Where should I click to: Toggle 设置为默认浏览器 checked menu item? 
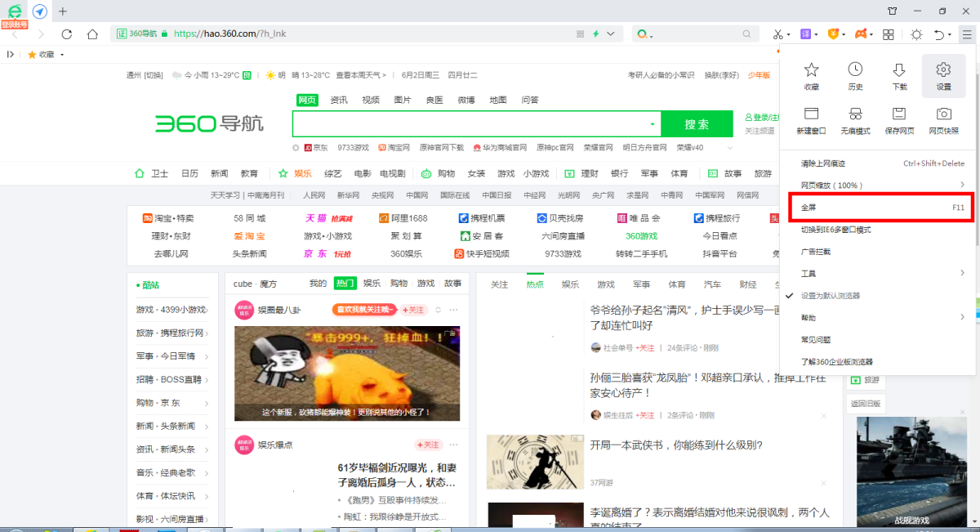point(830,295)
